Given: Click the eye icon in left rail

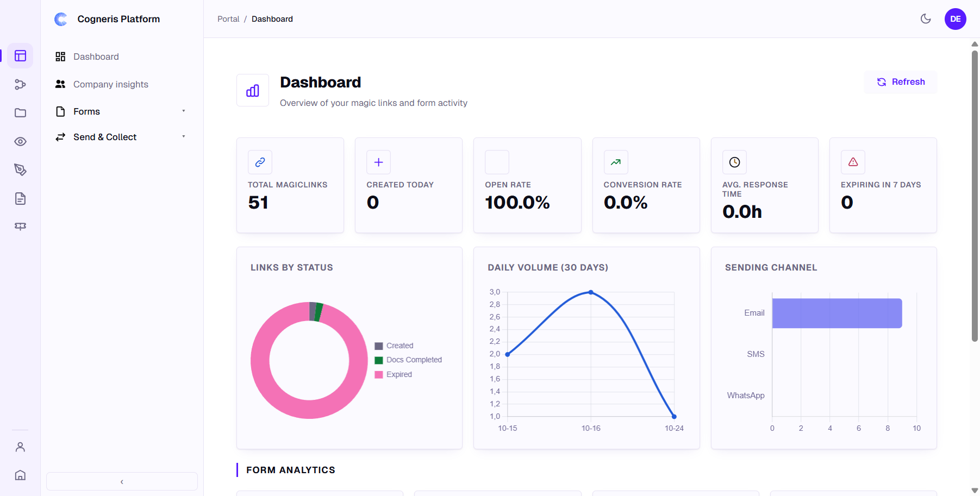Looking at the screenshot, I should [20, 141].
